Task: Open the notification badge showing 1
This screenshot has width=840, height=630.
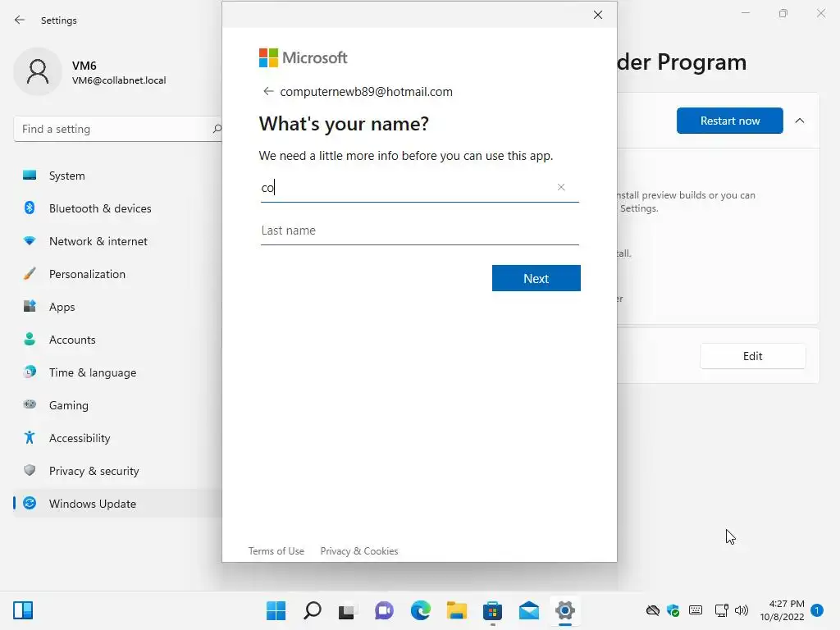Action: pyautogui.click(x=817, y=610)
